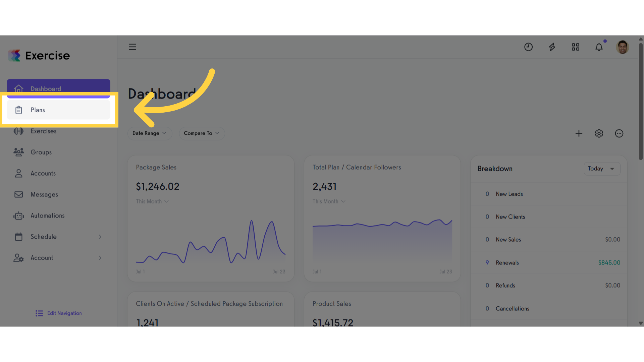Screen dimensions: 644x362
Task: Click Cancellations breakdown row
Action: pyautogui.click(x=549, y=309)
